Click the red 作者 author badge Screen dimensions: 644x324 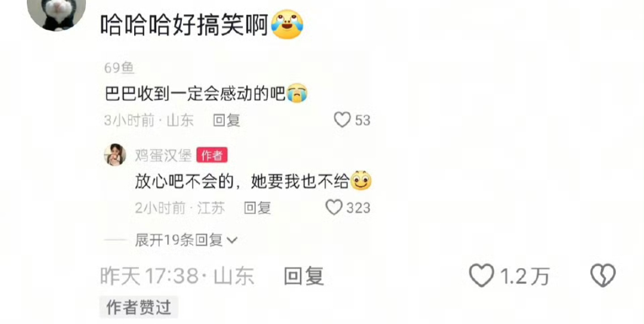click(x=212, y=155)
